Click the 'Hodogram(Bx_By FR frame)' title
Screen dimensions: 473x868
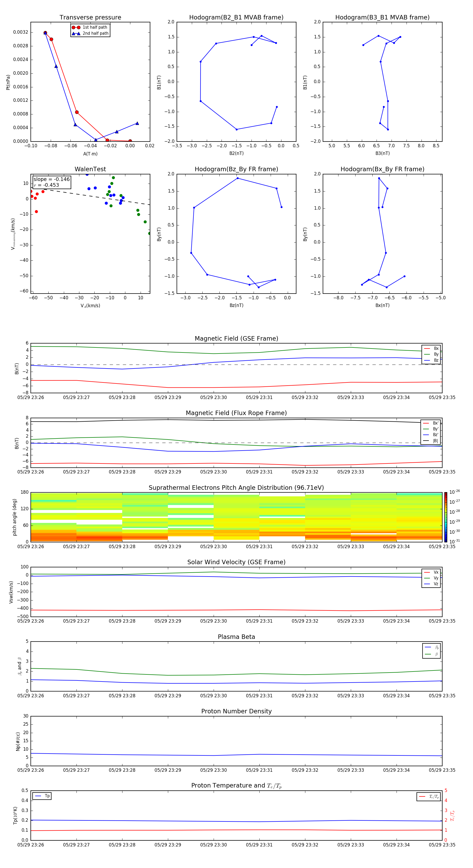tap(382, 169)
